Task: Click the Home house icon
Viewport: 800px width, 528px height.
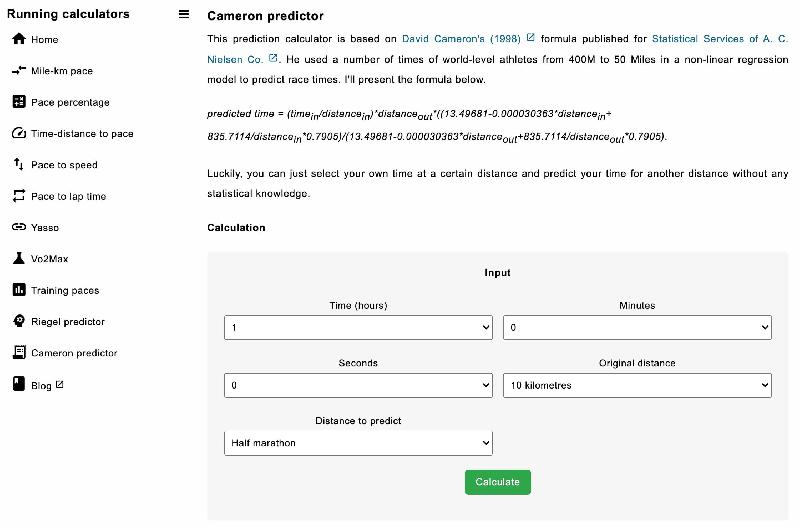Action: 19,39
